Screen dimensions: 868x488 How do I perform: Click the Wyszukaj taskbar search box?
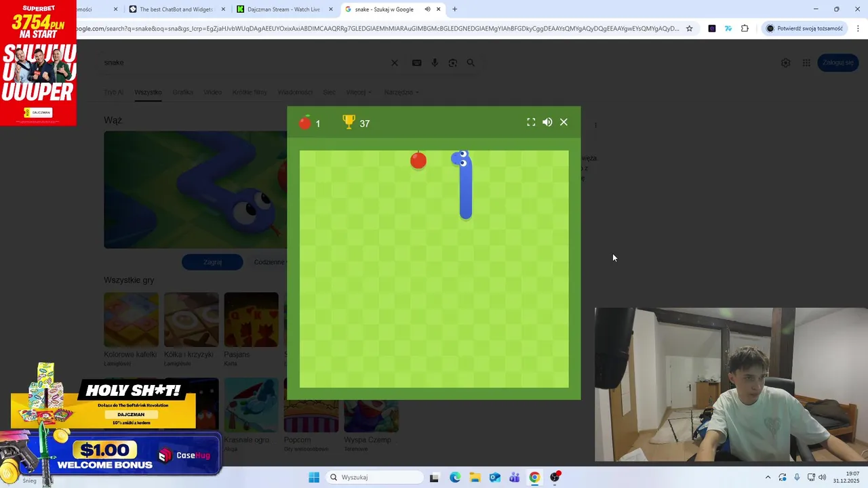(x=374, y=477)
